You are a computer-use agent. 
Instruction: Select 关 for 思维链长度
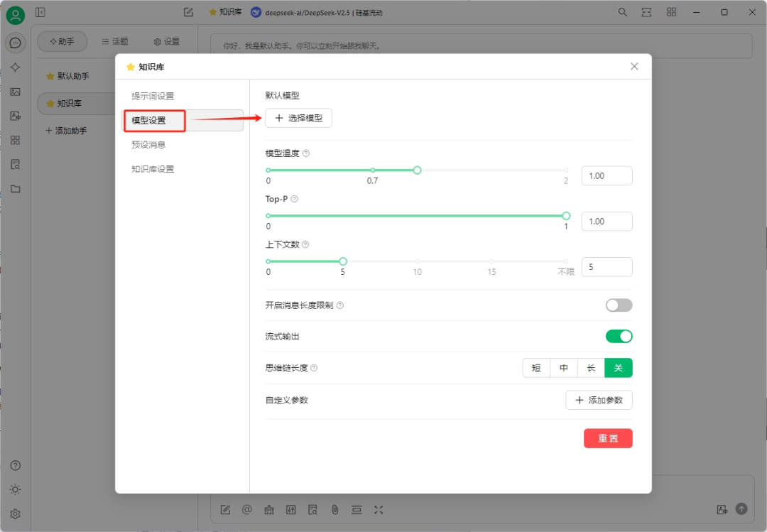[619, 368]
